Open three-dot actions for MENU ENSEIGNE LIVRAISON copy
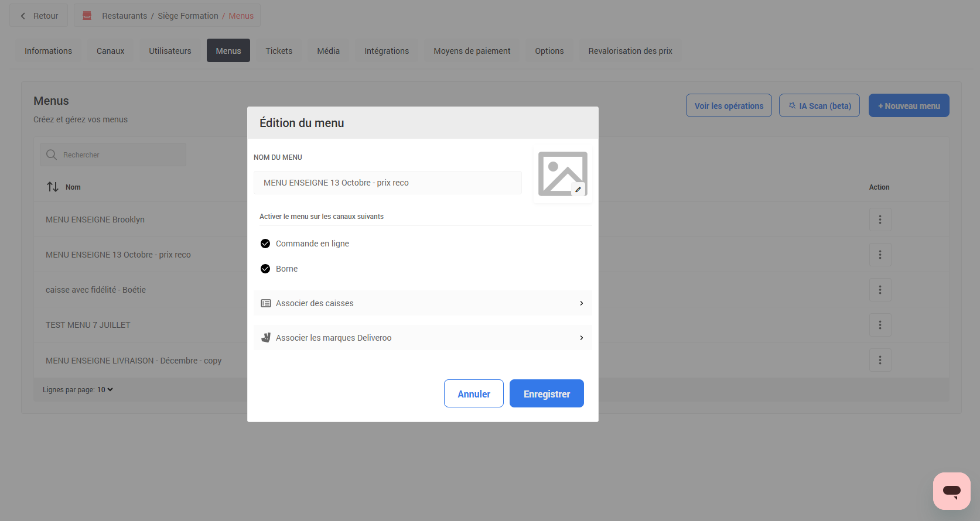The width and height of the screenshot is (980, 521). coord(880,360)
